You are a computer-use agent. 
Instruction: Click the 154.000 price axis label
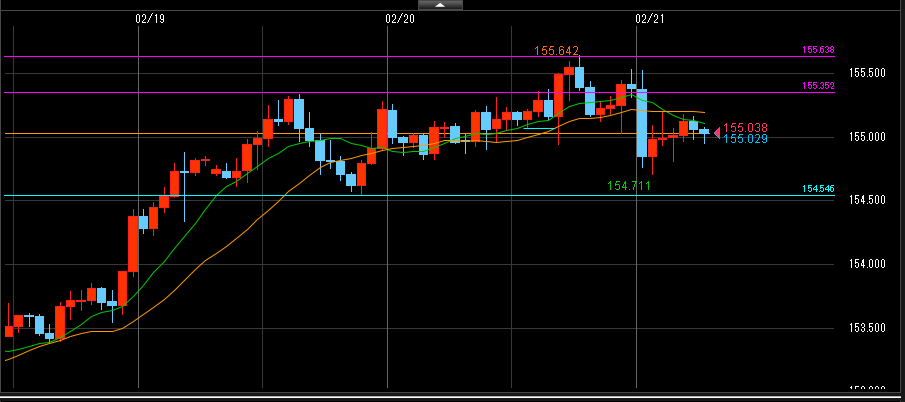866,265
